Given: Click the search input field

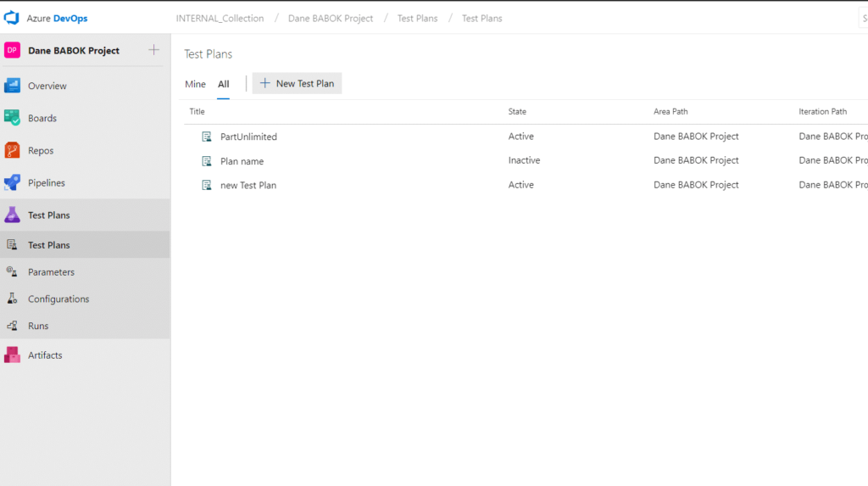Looking at the screenshot, I should [x=863, y=18].
